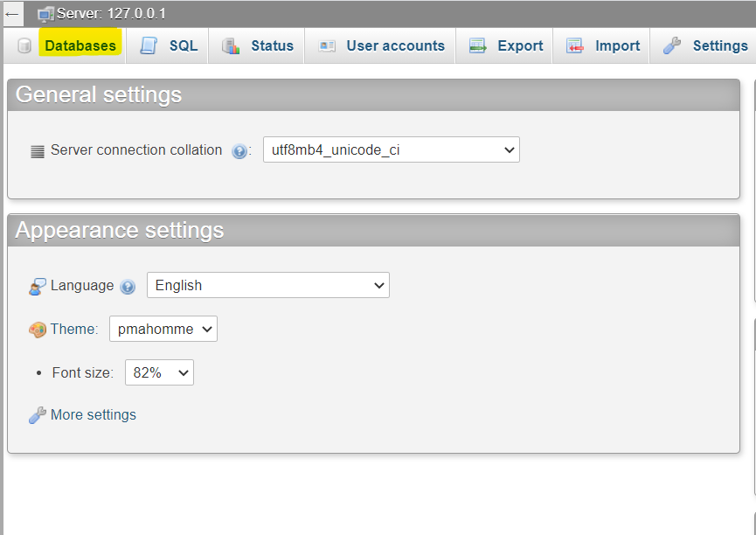Go to the User accounts tab
This screenshot has height=535, width=756.
click(395, 45)
